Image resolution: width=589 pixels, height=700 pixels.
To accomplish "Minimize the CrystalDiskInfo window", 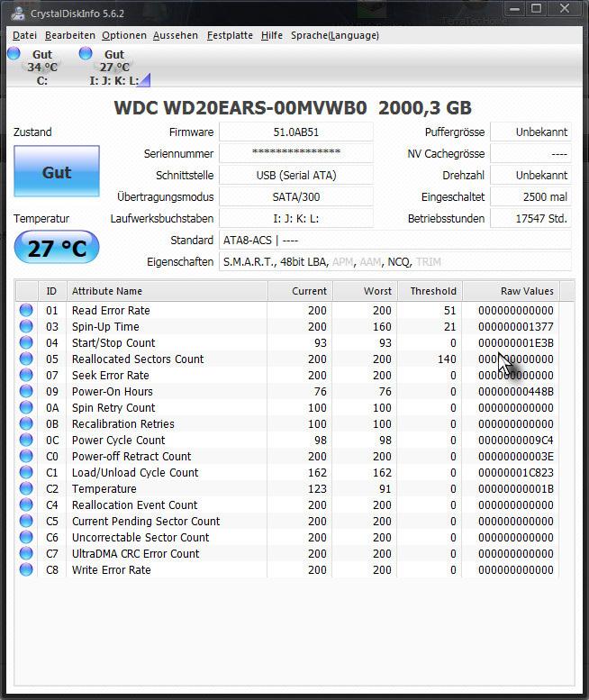I will [515, 8].
